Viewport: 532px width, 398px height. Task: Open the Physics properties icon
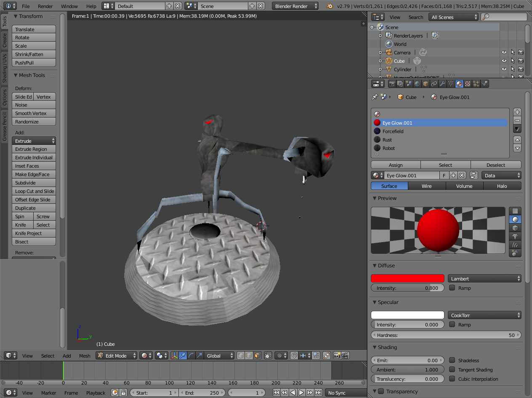coord(484,84)
